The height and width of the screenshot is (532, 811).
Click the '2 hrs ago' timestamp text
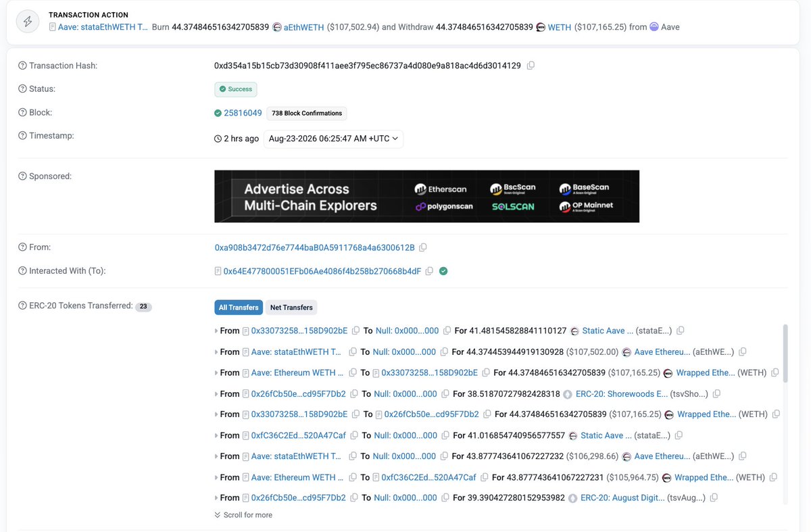point(241,139)
